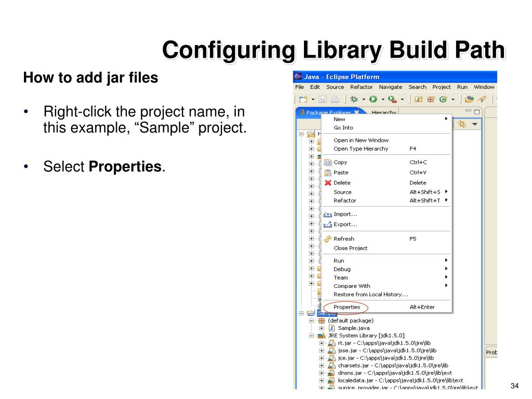The image size is (532, 399).
Task: Click the External Tools run icon
Action: (393, 99)
